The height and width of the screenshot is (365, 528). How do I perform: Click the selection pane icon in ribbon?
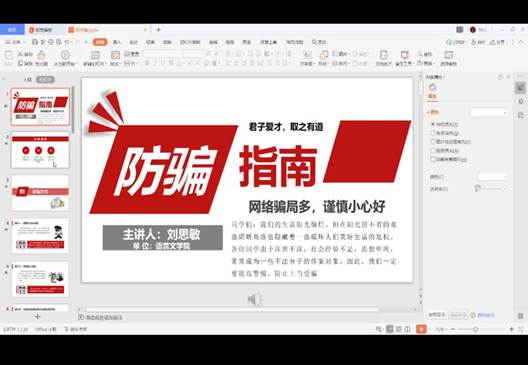pos(448,55)
